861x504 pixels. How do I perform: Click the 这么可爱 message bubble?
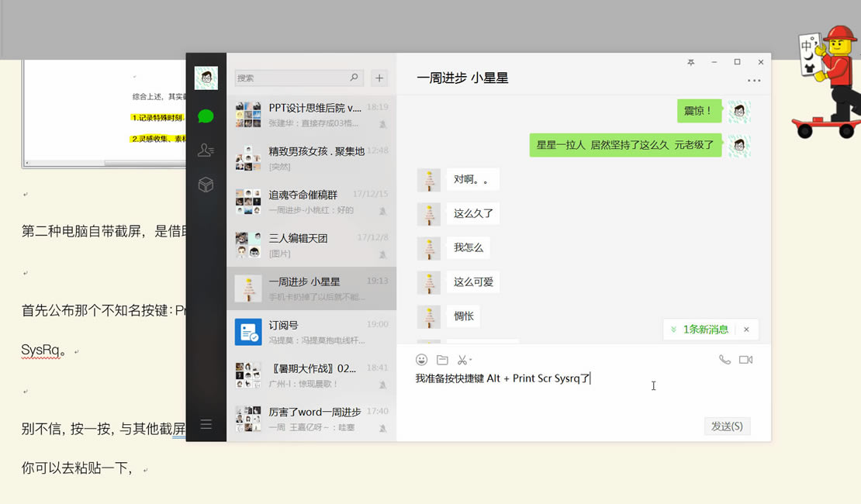pos(473,282)
